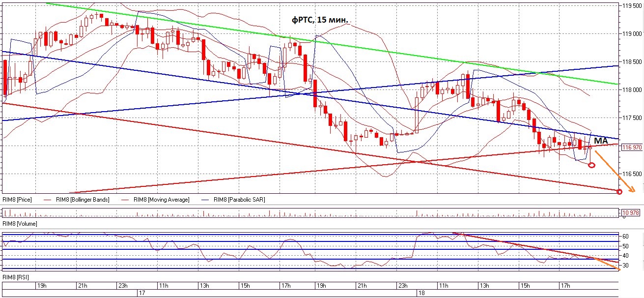Click the 116 500 price axis label

(x=632, y=174)
